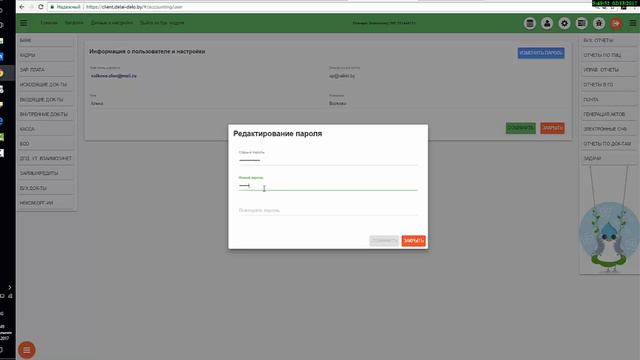Viewport: 640px width, 360px height.
Task: Click the secure lock icon in address bar
Action: pyautogui.click(x=52, y=7)
